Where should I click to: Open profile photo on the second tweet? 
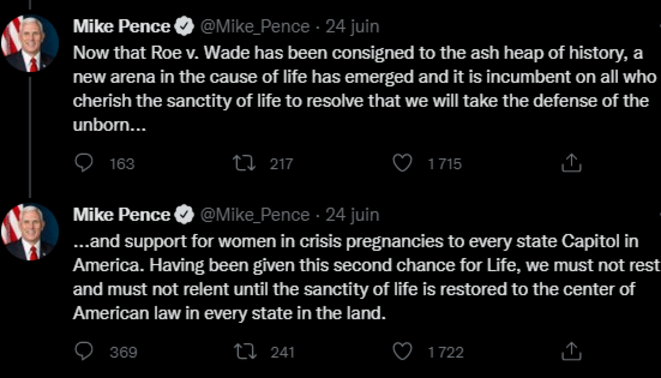[x=30, y=232]
